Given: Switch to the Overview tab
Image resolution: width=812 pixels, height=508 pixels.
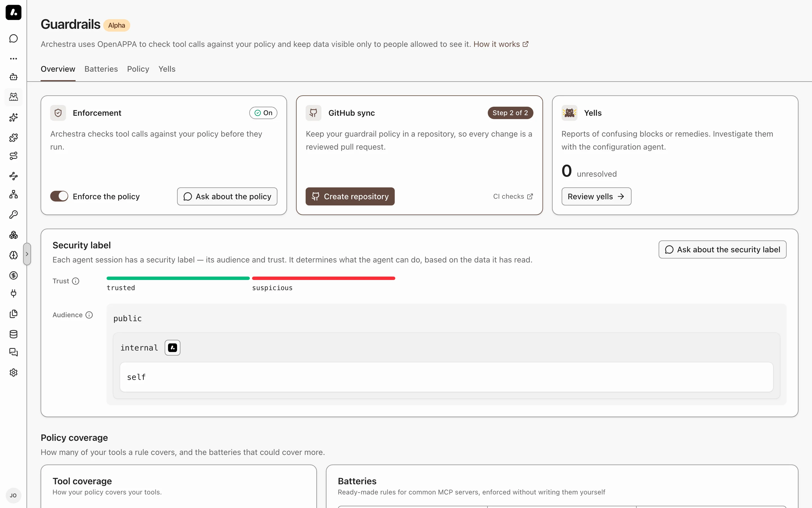Looking at the screenshot, I should (58, 69).
